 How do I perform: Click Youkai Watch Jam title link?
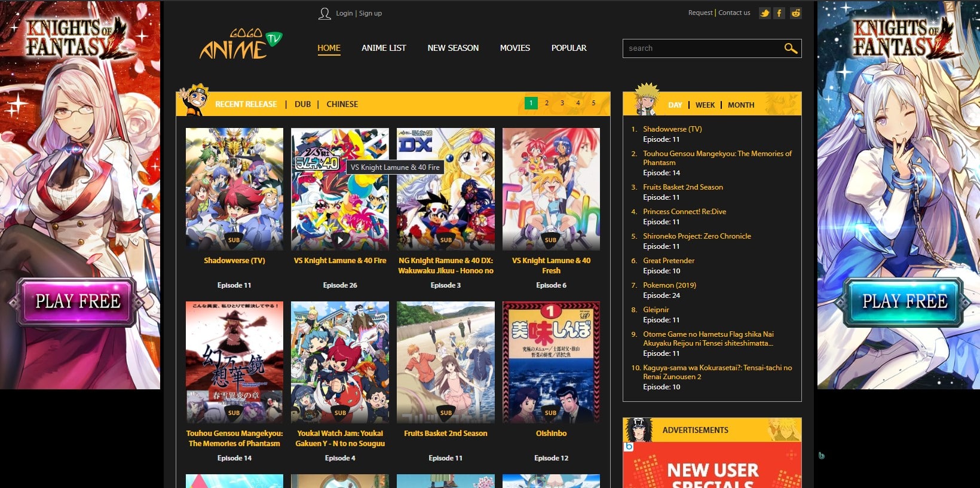pyautogui.click(x=340, y=438)
